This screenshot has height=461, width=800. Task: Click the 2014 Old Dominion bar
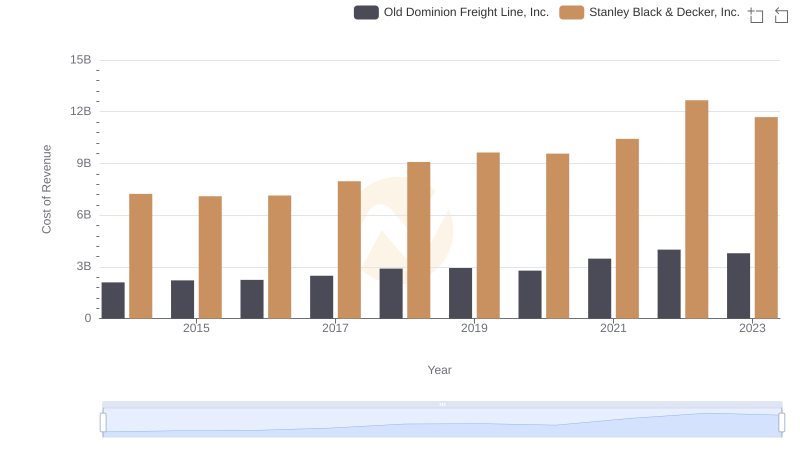pos(113,300)
